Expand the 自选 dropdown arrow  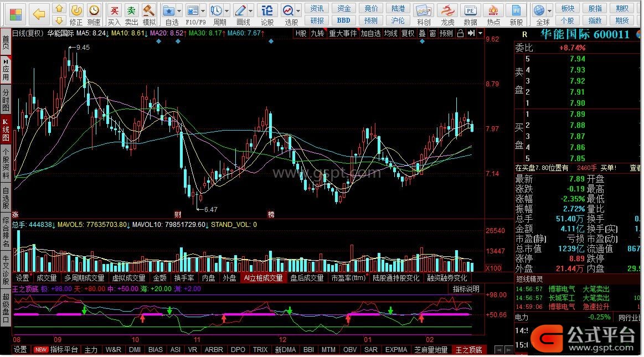179,11
